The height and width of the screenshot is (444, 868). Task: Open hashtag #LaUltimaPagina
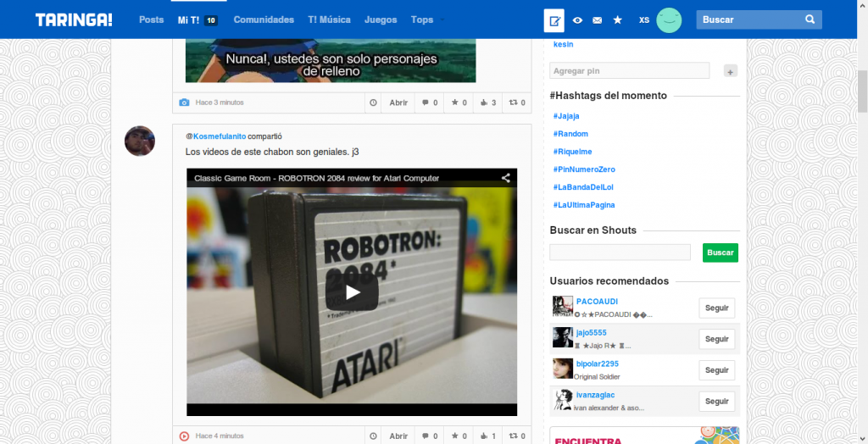click(584, 205)
